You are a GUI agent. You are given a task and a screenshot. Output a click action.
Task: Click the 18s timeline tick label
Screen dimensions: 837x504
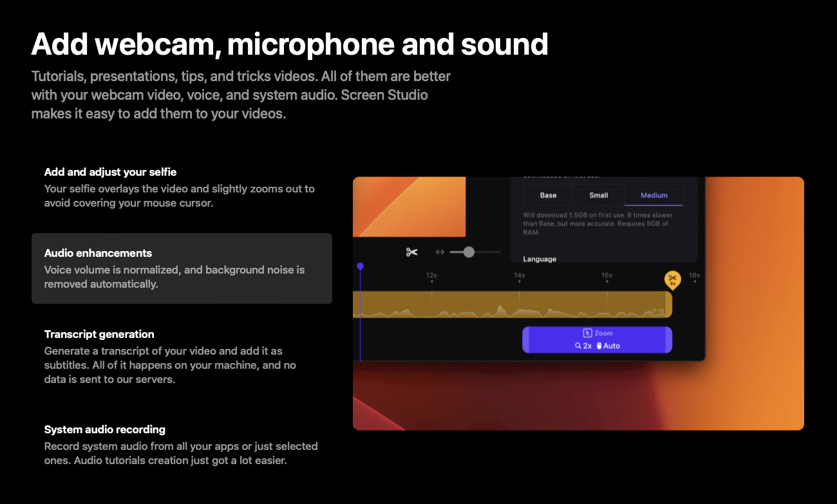pyautogui.click(x=694, y=275)
